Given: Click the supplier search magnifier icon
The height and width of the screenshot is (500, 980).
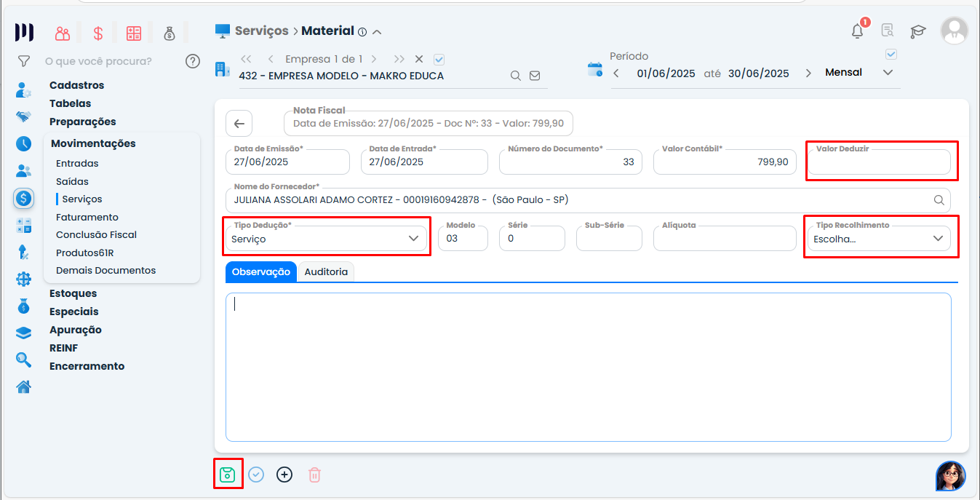Looking at the screenshot, I should (939, 200).
